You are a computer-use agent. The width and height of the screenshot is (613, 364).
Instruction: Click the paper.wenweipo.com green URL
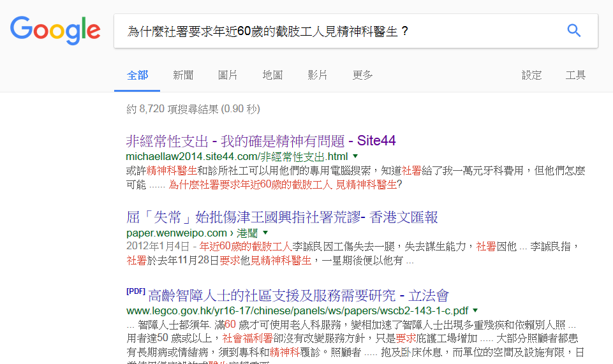(x=177, y=233)
